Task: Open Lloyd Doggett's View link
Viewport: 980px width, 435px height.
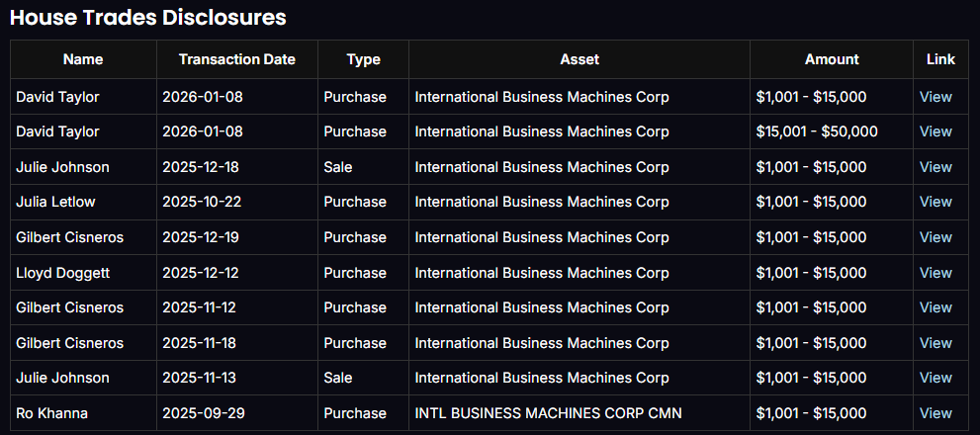Action: click(935, 273)
